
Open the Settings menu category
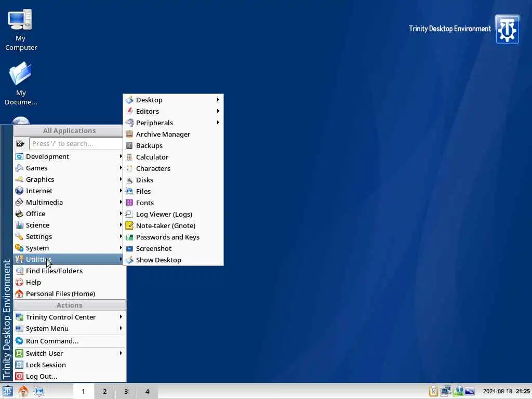tap(69, 236)
